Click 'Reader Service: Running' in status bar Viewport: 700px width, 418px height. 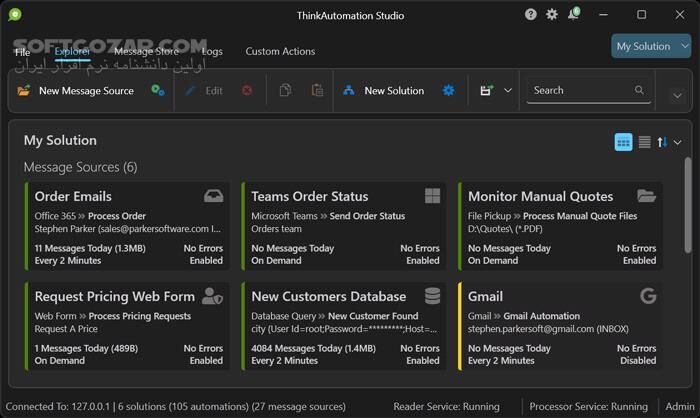pos(446,406)
